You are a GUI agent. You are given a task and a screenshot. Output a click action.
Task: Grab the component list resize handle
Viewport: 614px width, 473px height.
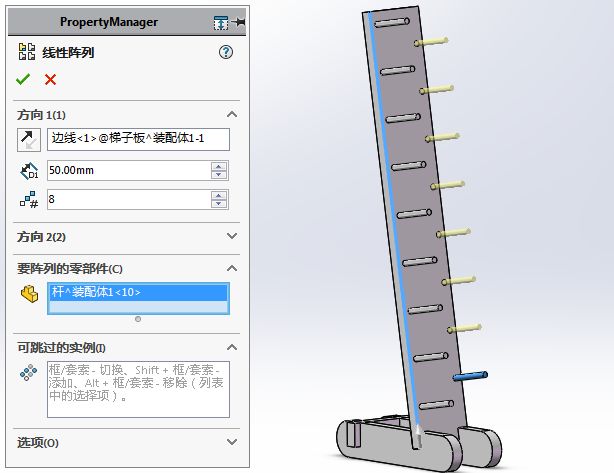pos(138,319)
